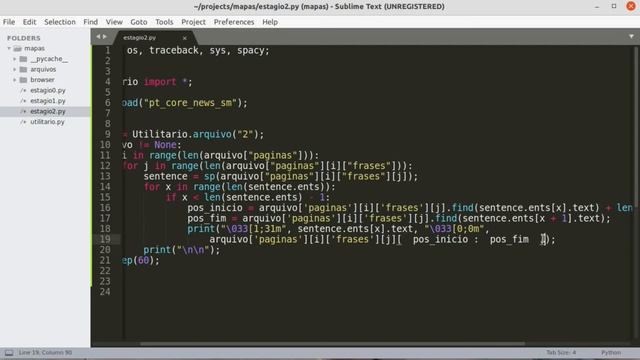Click line number 10 in gutter
640x360 pixels.
105,145
